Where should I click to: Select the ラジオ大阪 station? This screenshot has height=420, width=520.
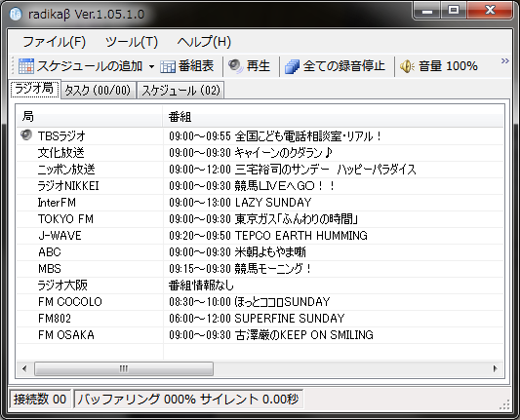tap(62, 286)
